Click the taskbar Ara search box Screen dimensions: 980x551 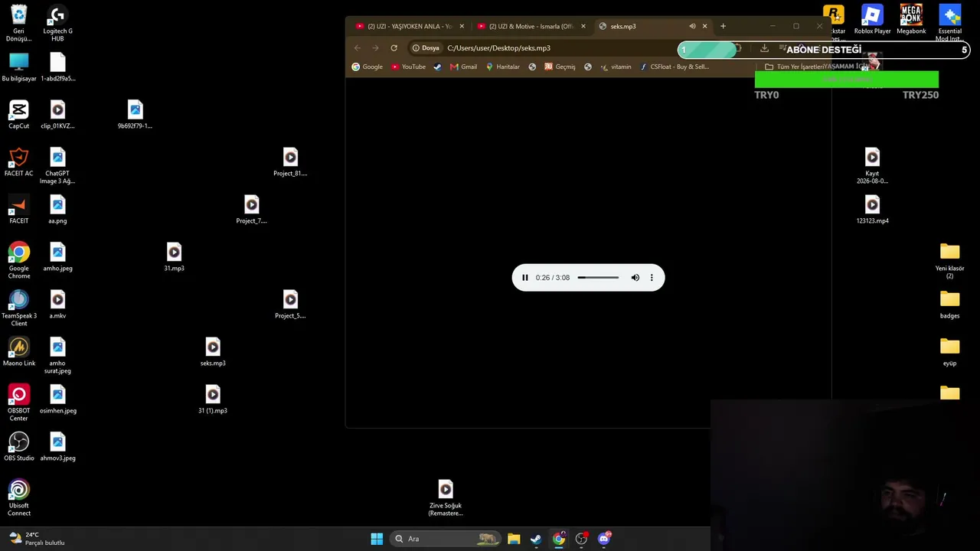click(x=446, y=539)
